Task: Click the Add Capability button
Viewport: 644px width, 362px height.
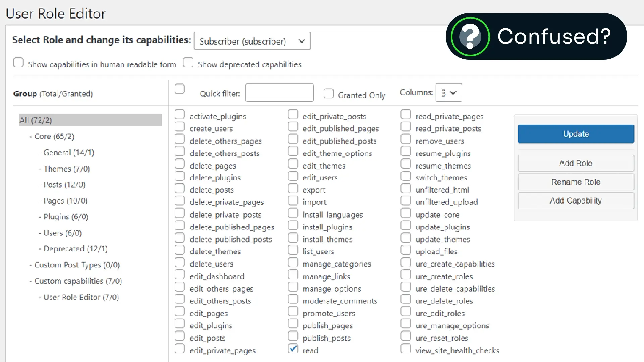Action: [x=576, y=201]
